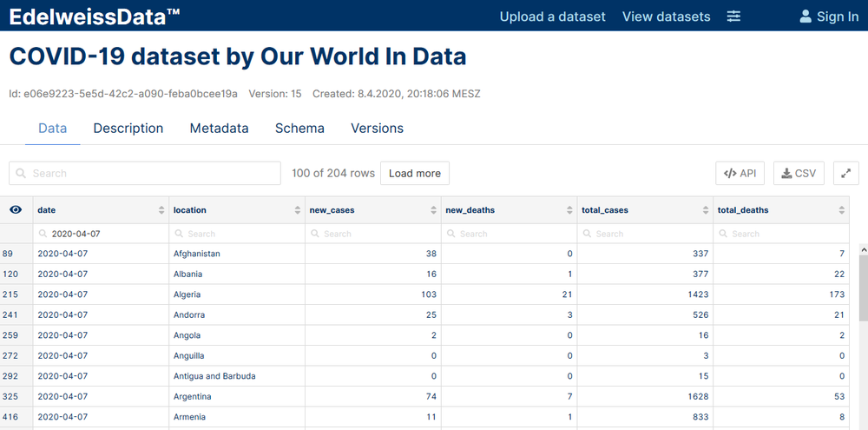
Task: Select the Armenia location cell
Action: point(237,417)
